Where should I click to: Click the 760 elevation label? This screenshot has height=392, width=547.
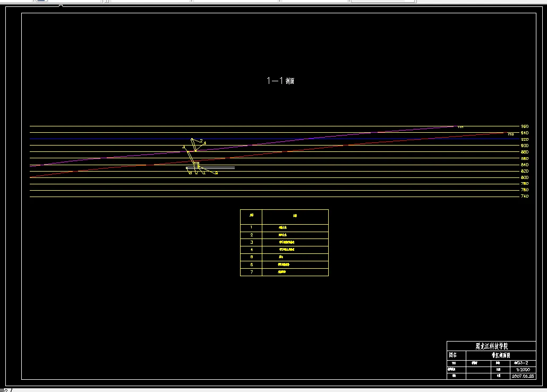524,190
